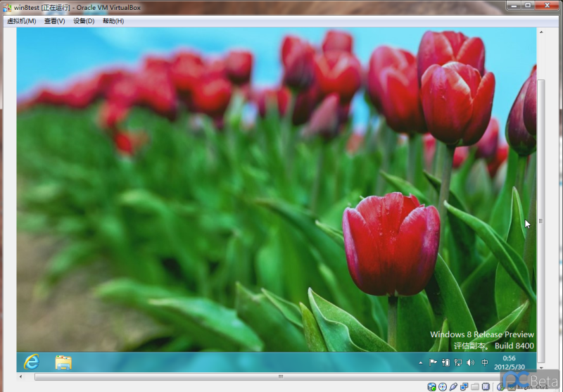
Task: Open the 查看(V) menu
Action: click(55, 21)
